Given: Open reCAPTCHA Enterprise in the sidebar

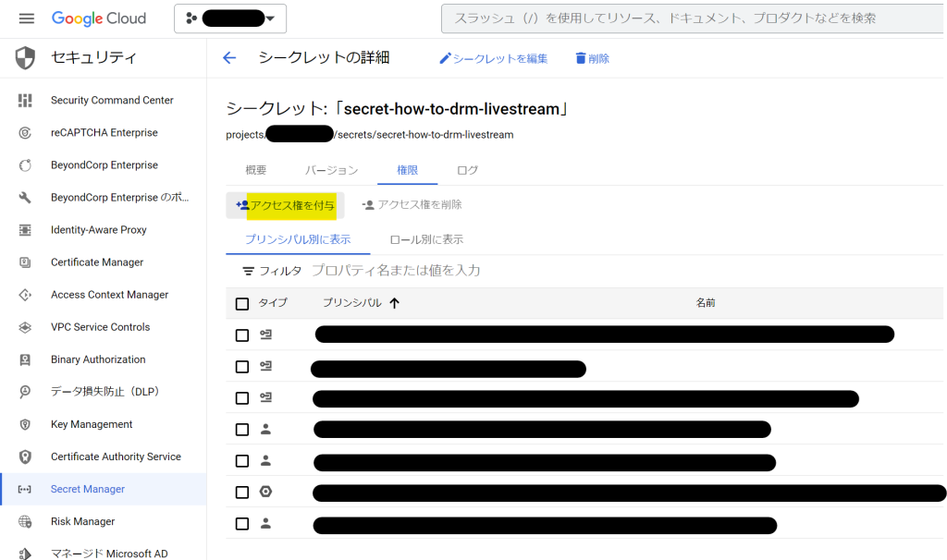Looking at the screenshot, I should pyautogui.click(x=104, y=133).
